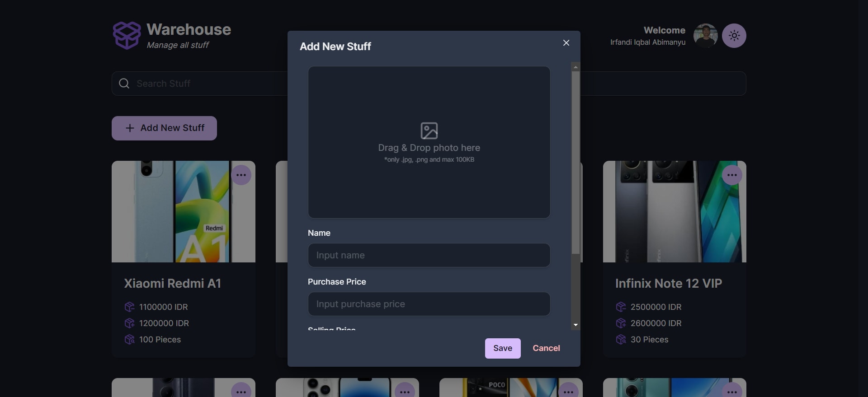Click the "Irfandi Iqbal Abimanyu" username text

pos(648,42)
